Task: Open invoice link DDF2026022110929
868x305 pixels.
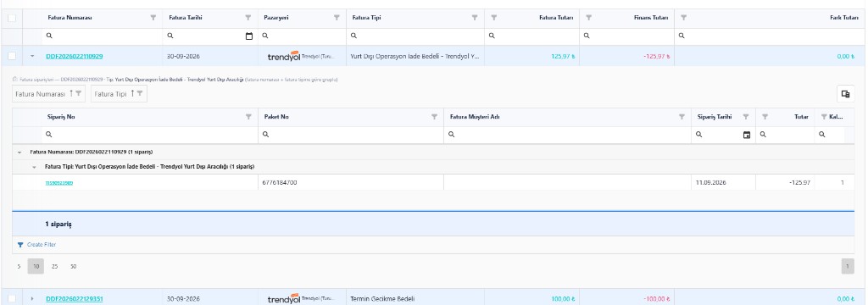Action: tap(75, 56)
